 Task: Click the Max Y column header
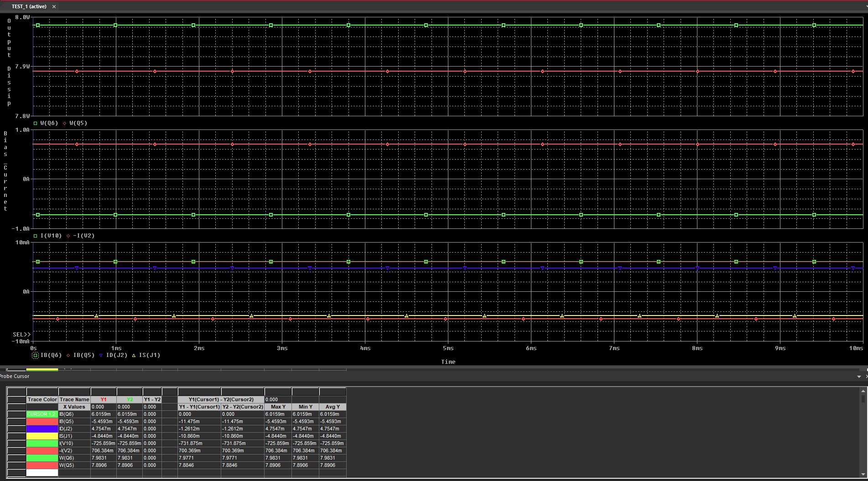pos(278,407)
